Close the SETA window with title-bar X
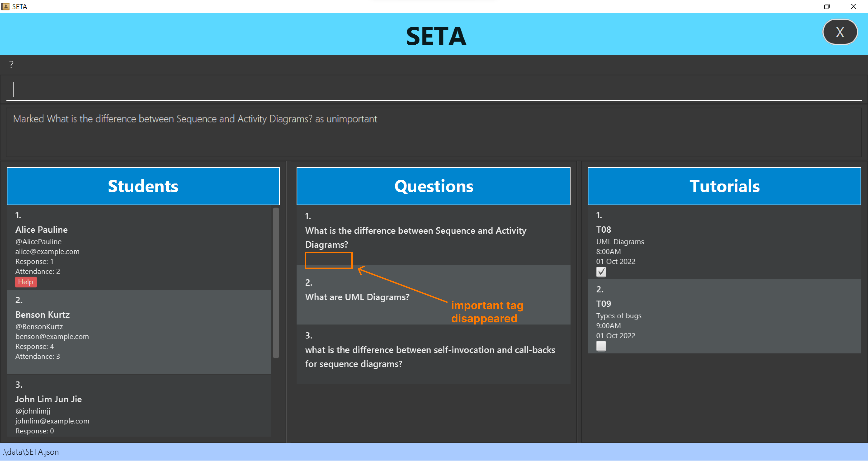Viewport: 868px width, 461px height. point(854,6)
